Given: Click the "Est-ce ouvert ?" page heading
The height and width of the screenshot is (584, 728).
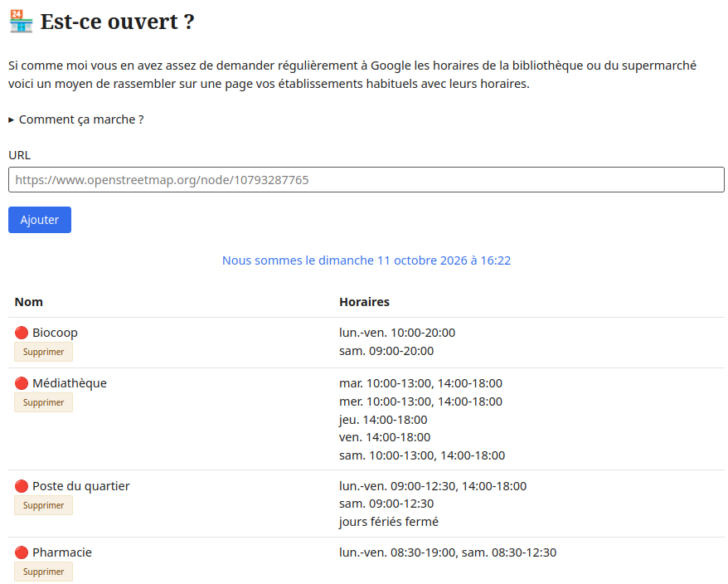Looking at the screenshot, I should coord(117,22).
